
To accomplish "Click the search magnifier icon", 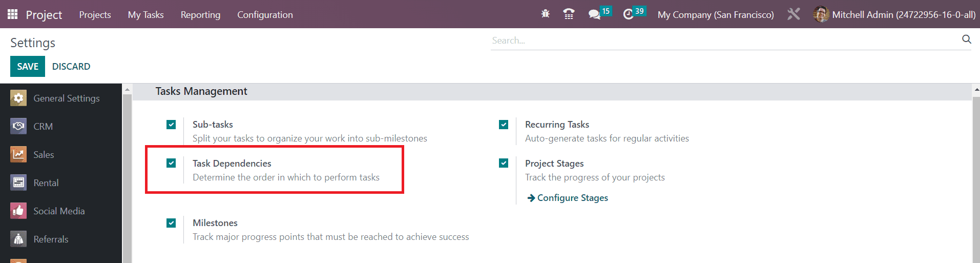I will (967, 39).
